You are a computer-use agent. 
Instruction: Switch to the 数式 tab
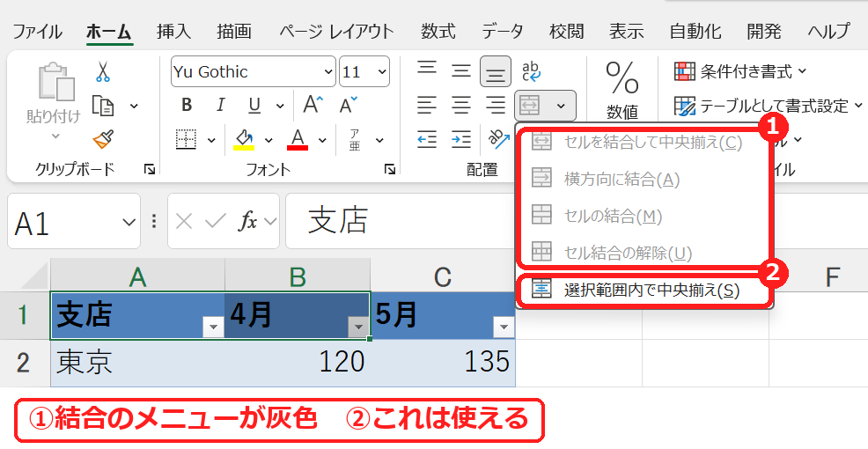438,32
